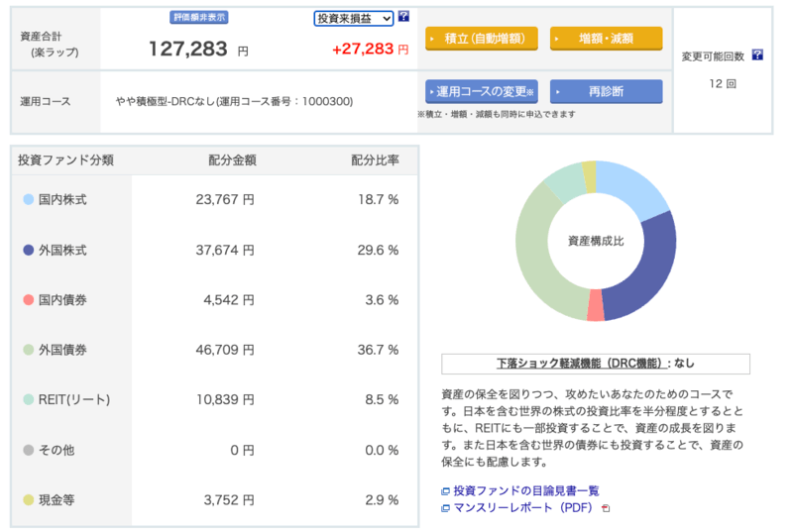
Task: Click ratio 2.9 %
Action: [382, 499]
